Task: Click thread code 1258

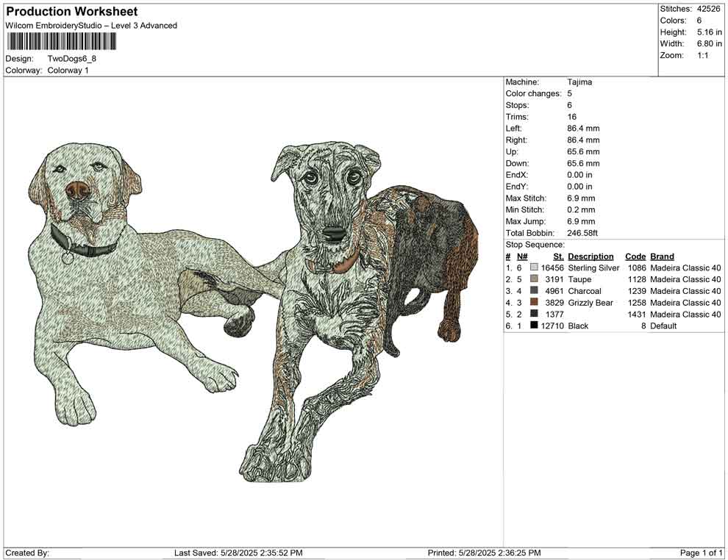Action: (x=637, y=303)
